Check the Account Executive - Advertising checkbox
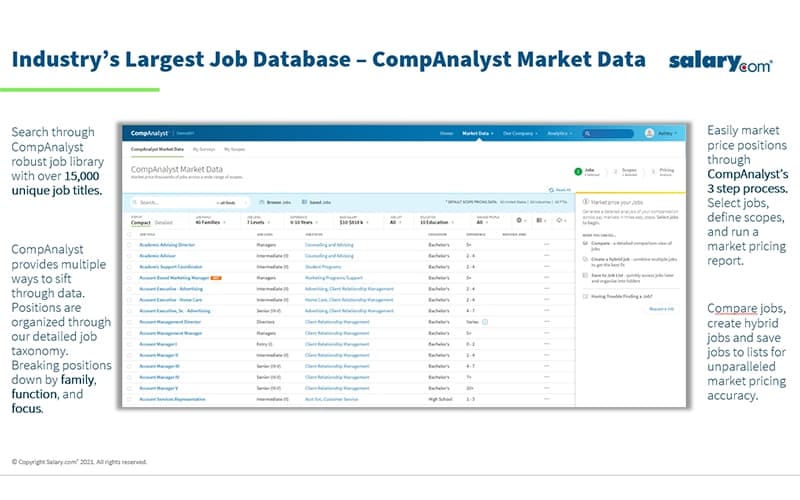This screenshot has width=800, height=500. coord(129,289)
